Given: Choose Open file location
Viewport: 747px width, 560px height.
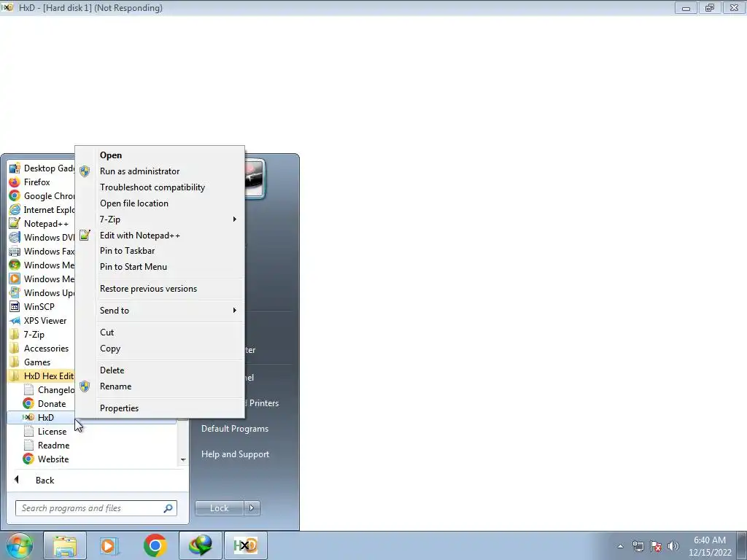Looking at the screenshot, I should [160, 203].
